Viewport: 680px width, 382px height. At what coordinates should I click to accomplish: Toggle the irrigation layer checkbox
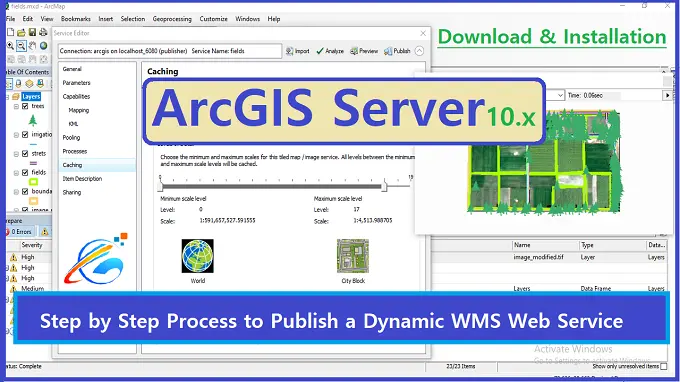25,135
